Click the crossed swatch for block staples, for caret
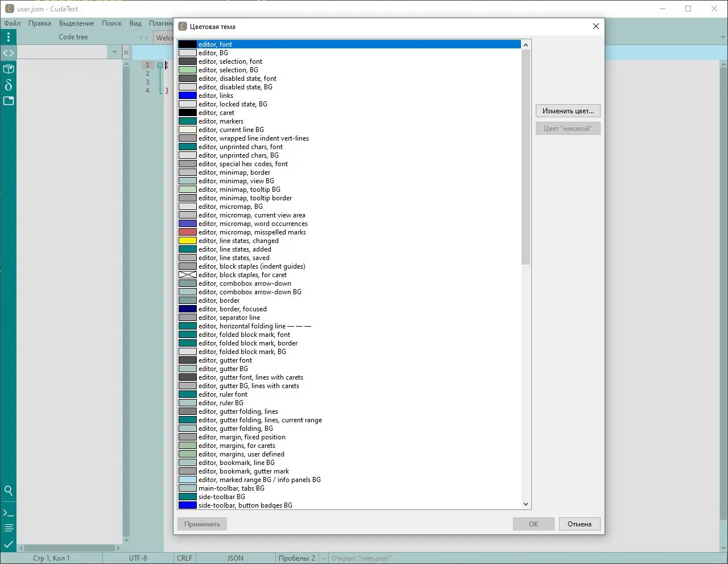The width and height of the screenshot is (728, 564). click(x=188, y=275)
